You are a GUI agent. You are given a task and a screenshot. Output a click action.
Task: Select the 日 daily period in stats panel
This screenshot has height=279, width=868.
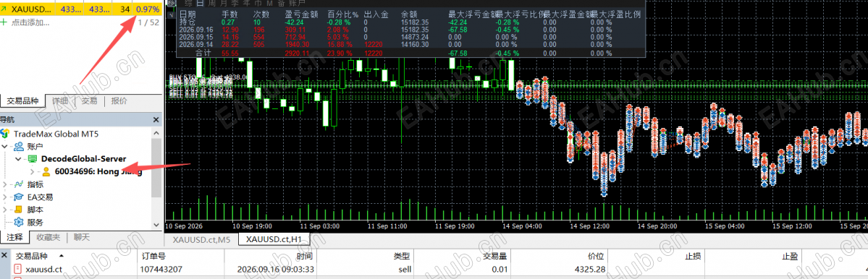pyautogui.click(x=201, y=3)
